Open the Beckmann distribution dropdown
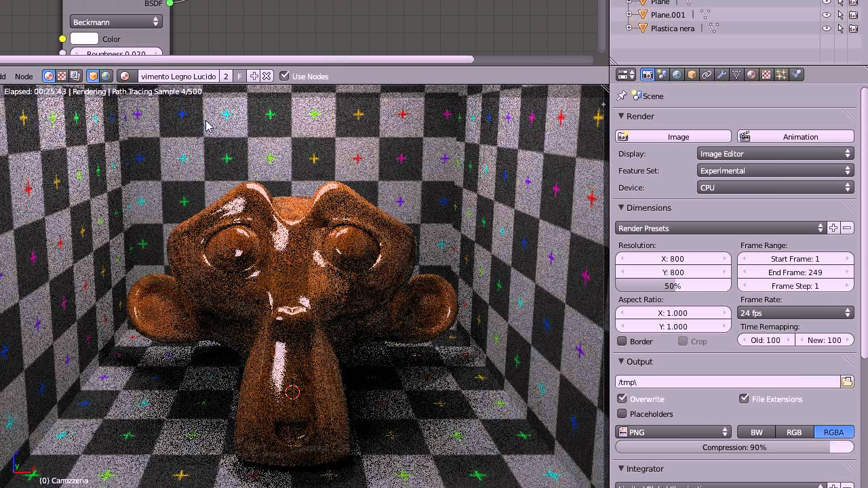This screenshot has height=488, width=868. pos(115,22)
